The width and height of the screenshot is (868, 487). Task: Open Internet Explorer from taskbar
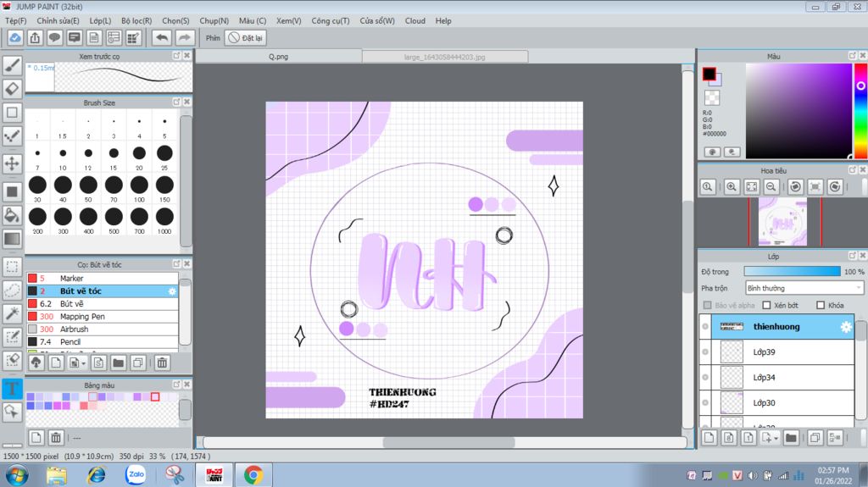[97, 475]
